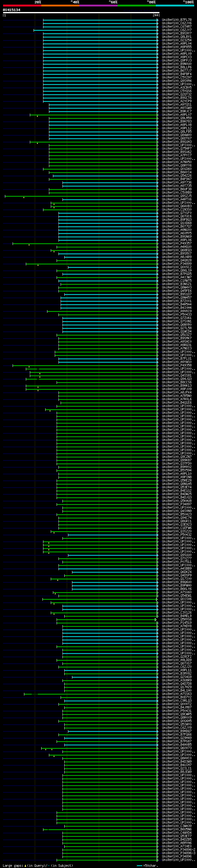Open hit UniRef100_A2YCP9
This screenshot has height=868, width=197.
click(177, 101)
